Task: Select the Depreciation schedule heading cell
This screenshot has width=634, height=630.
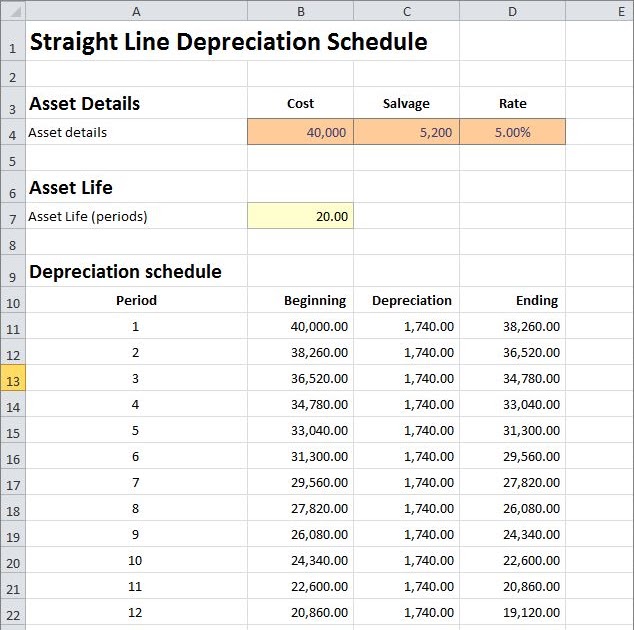Action: point(136,271)
